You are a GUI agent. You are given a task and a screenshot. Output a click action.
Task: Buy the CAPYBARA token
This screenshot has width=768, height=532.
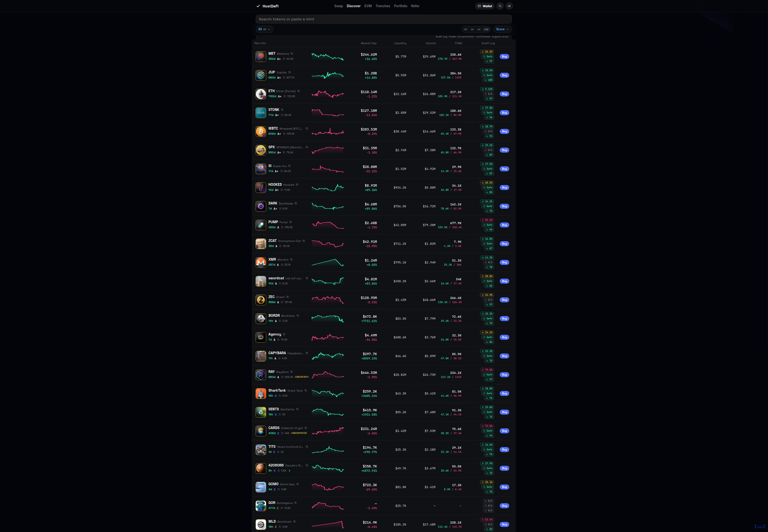tap(504, 356)
